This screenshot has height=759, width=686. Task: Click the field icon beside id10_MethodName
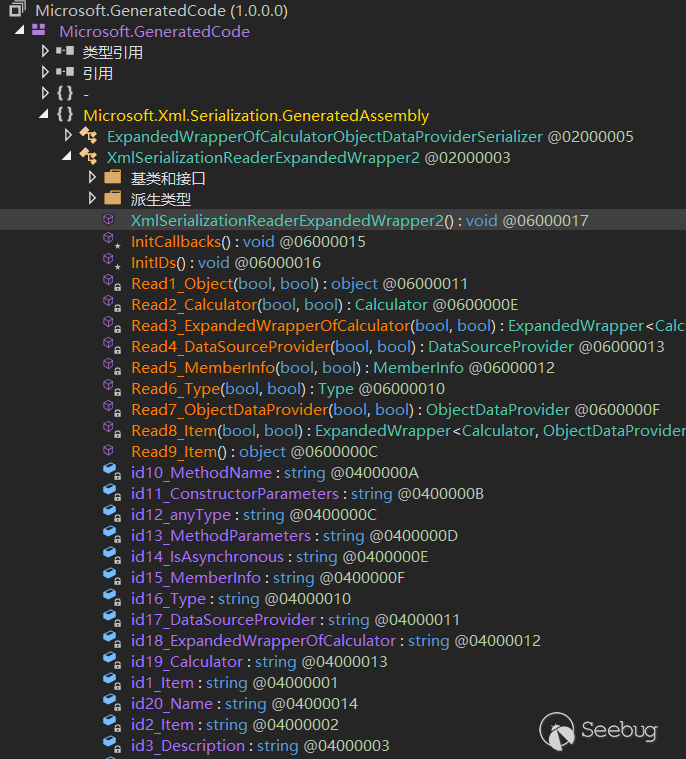click(111, 473)
